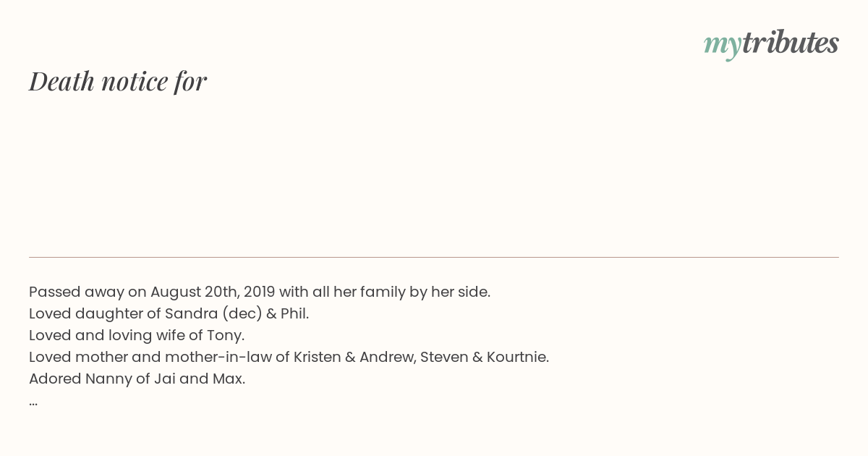Viewport: 868px width, 456px height.
Task: Expand the truncated text via the ellipsis
Action: 33,403
